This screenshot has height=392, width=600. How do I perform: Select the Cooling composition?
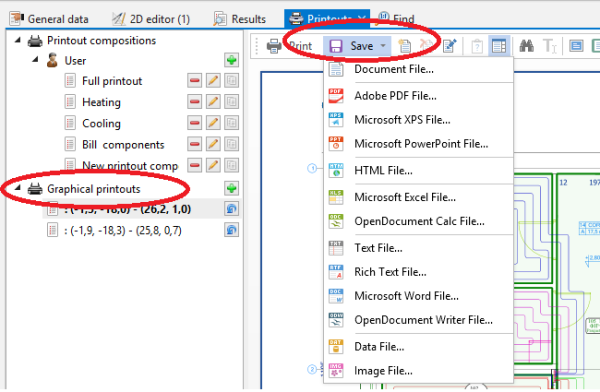pyautogui.click(x=101, y=123)
